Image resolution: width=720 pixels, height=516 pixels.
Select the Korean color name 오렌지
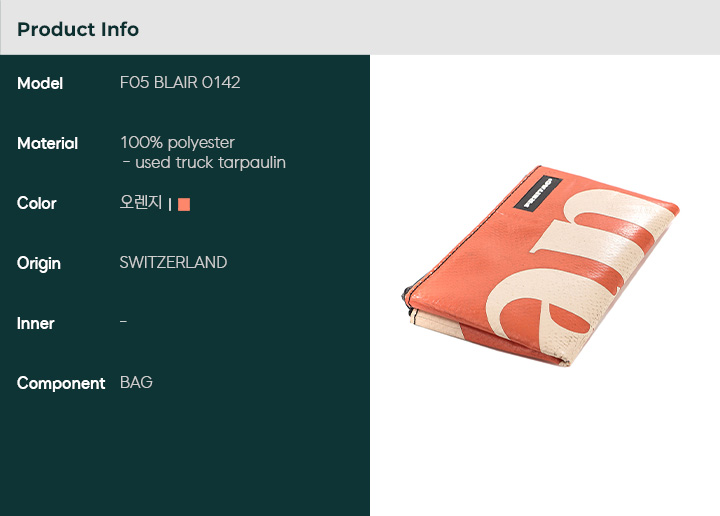tap(141, 202)
